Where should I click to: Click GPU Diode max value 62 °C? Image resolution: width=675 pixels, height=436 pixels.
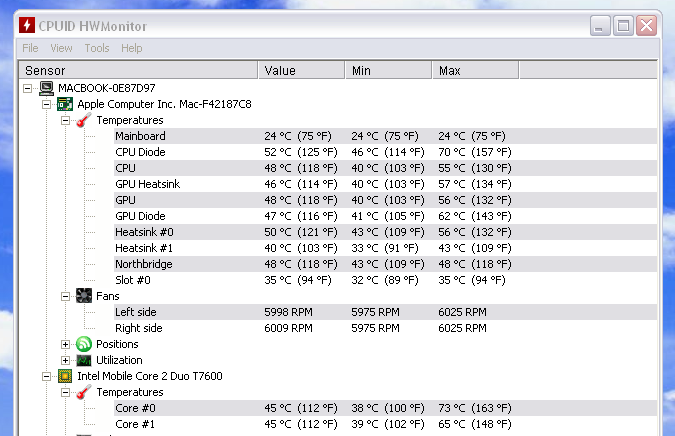(x=475, y=216)
